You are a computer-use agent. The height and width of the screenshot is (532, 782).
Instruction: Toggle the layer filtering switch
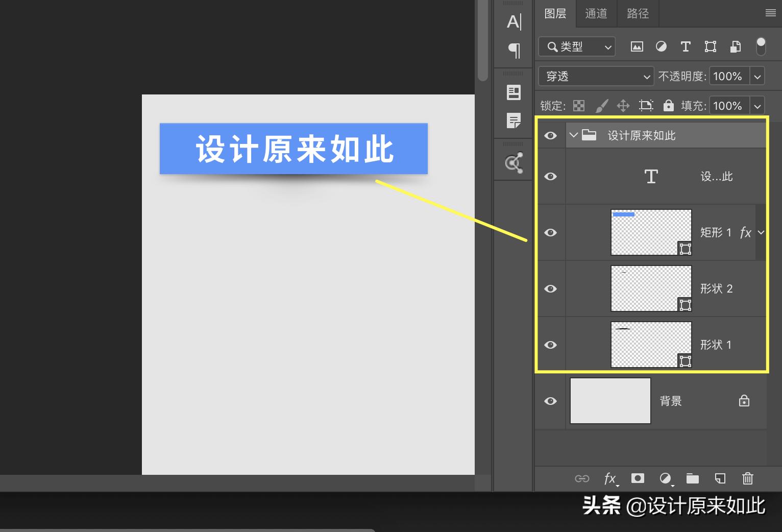click(x=761, y=46)
